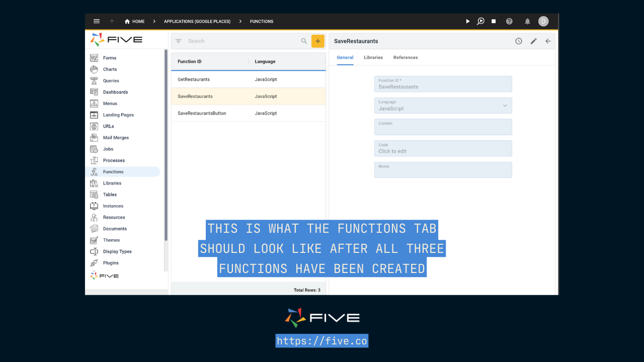Click the Dashboards sidebar icon
This screenshot has height=362, width=644.
pos(94,92)
